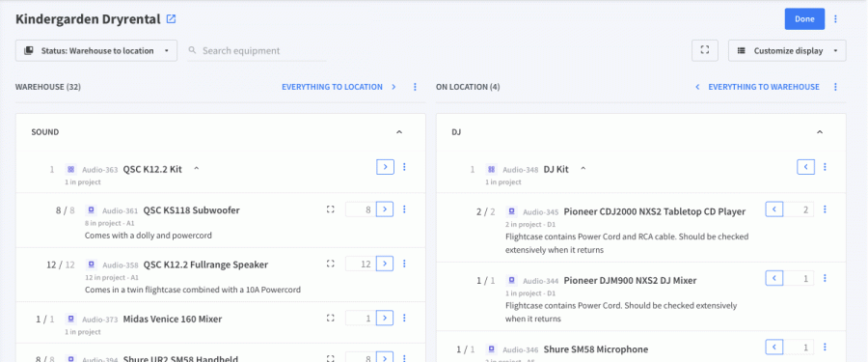Edit quantity field for QSC K12.2 Fullrange Speaker
The height and width of the screenshot is (362, 868).
click(x=361, y=264)
